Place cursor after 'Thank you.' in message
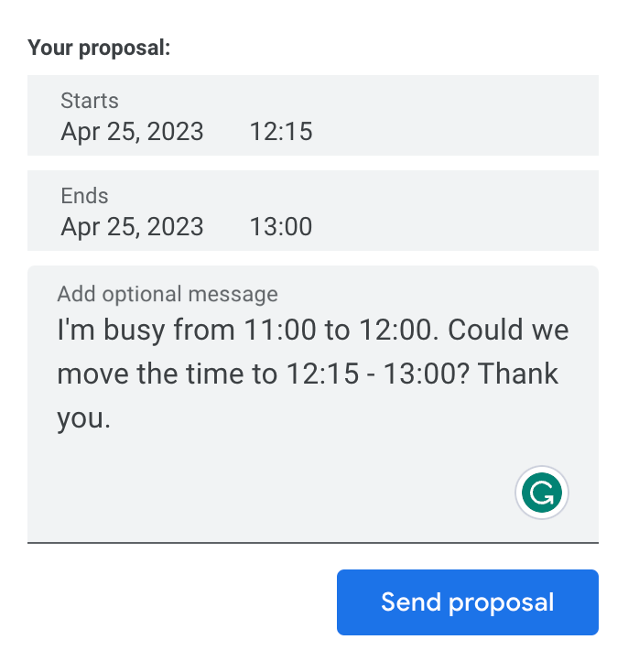The image size is (639, 672). pos(113,419)
